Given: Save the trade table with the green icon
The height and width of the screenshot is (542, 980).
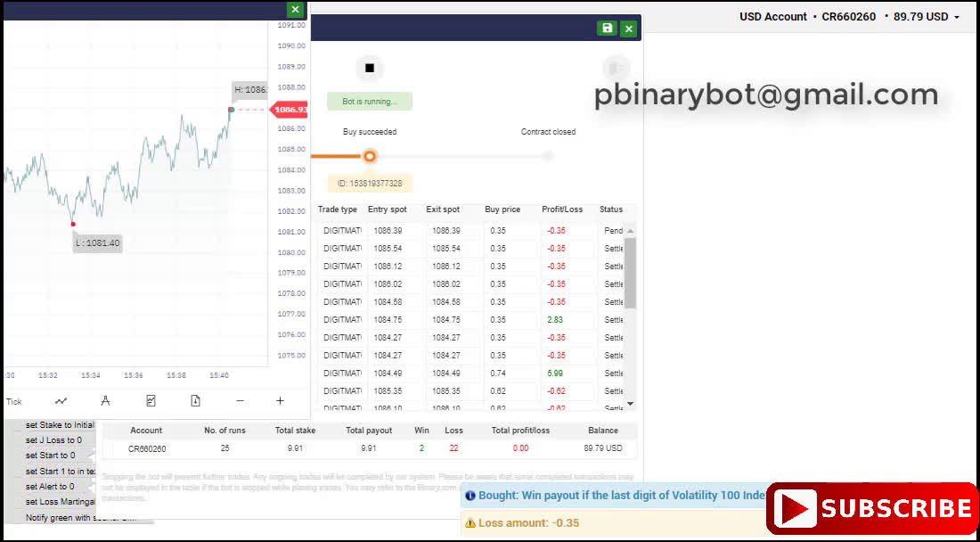Looking at the screenshot, I should point(607,29).
